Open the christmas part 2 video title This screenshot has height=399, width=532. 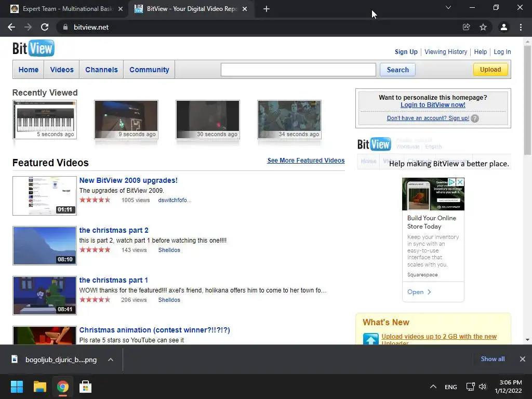(x=114, y=230)
